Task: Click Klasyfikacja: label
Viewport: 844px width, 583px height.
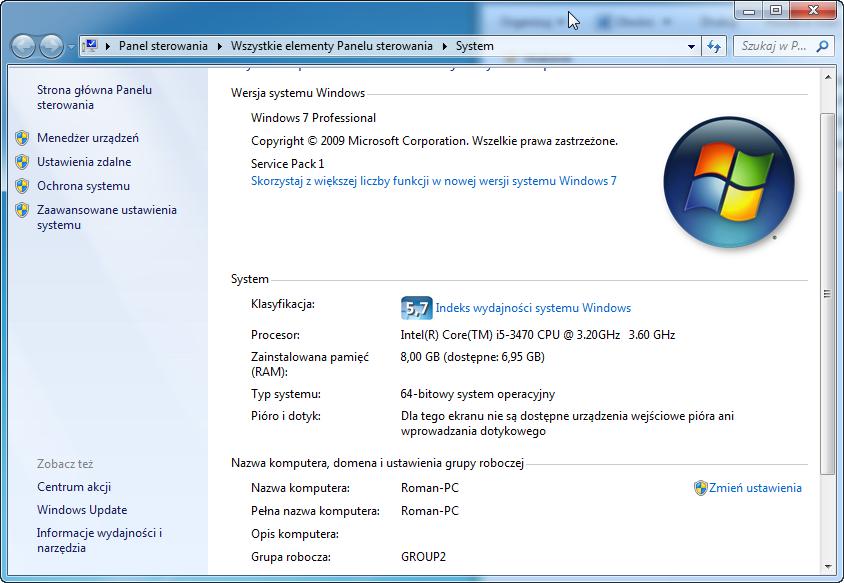Action: (x=283, y=304)
